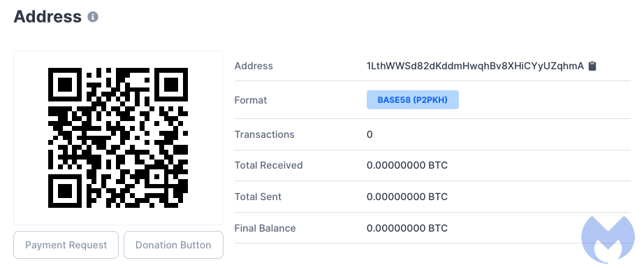
Task: Click the QR code image
Action: [x=118, y=138]
